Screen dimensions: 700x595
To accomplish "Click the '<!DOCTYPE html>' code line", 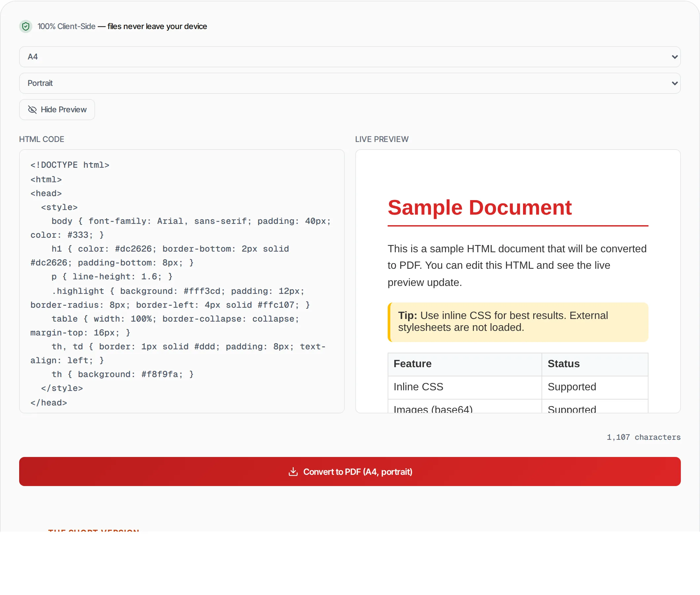I will pyautogui.click(x=70, y=165).
